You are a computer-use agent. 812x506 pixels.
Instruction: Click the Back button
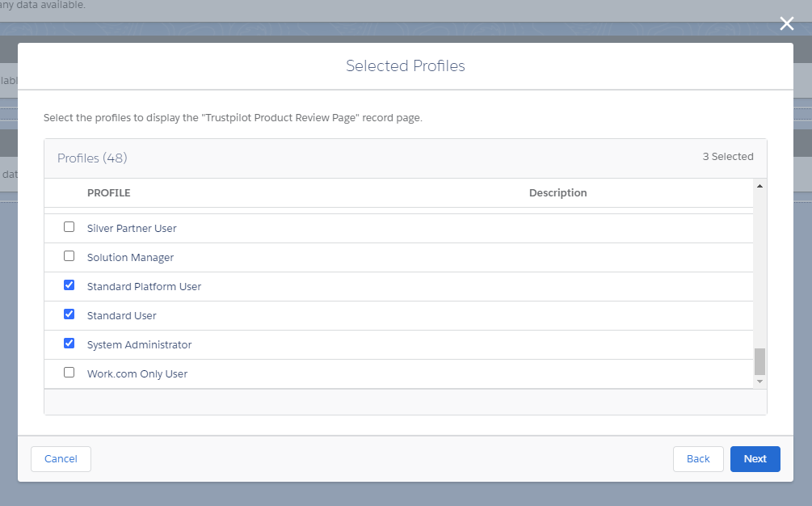point(698,458)
